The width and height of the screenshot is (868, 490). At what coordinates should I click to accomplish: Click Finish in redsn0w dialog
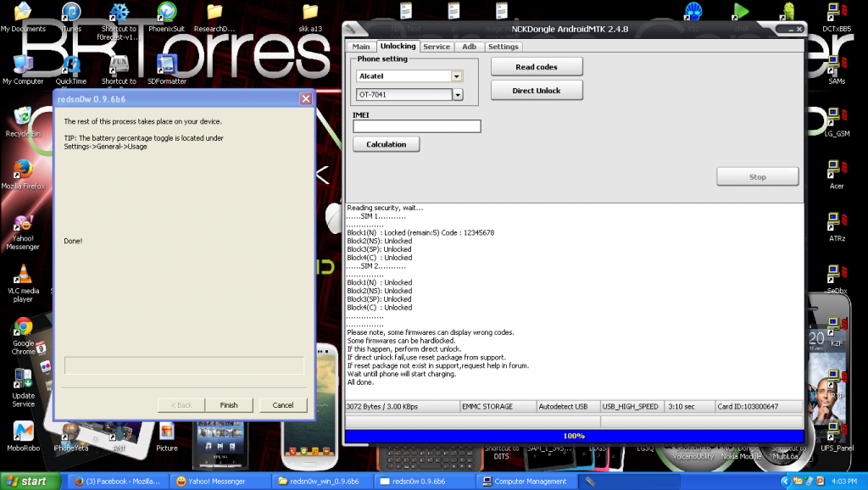[x=228, y=405]
